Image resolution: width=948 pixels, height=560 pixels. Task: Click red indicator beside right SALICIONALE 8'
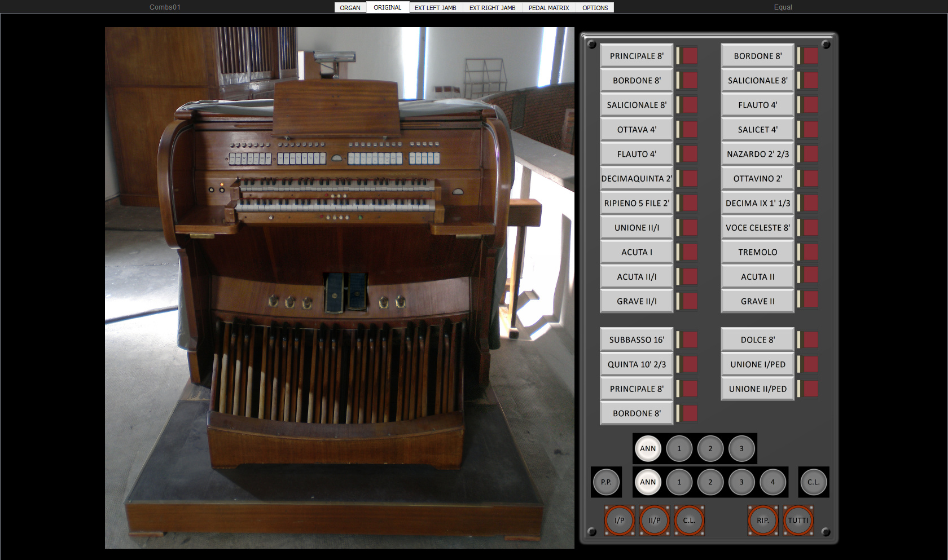(811, 80)
